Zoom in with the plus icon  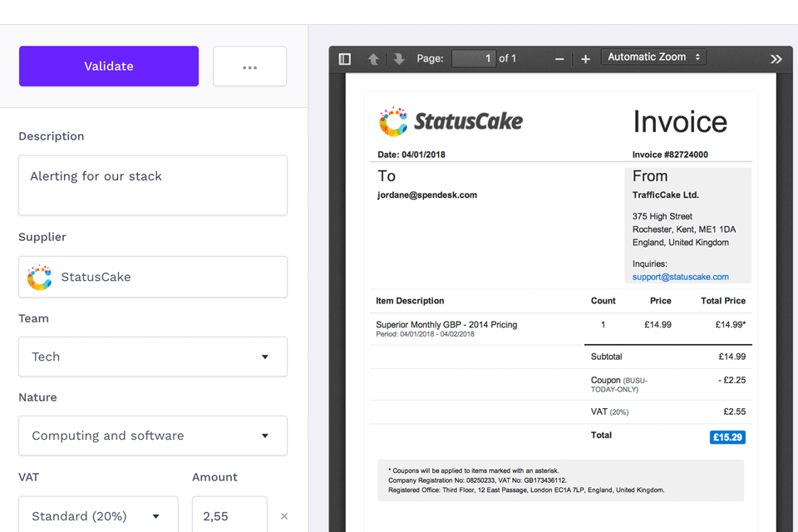[586, 59]
